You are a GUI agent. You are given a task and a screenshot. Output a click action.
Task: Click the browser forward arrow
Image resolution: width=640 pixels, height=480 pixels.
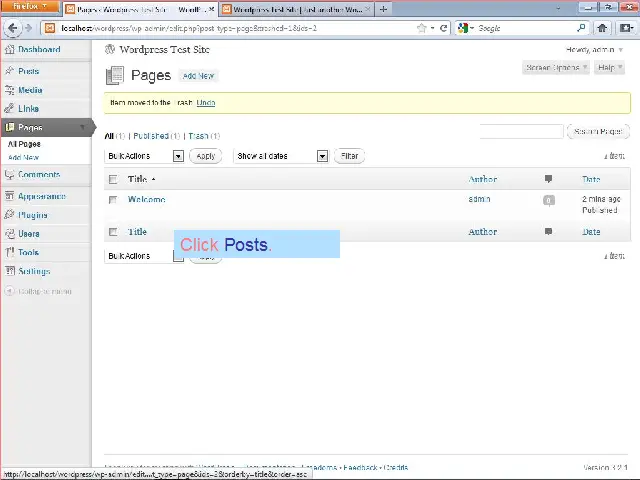point(28,28)
